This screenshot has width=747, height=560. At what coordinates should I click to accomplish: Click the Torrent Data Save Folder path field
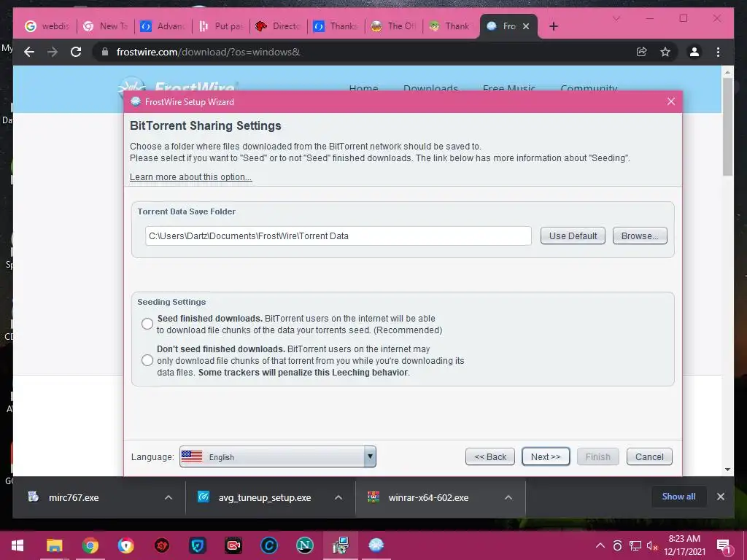(338, 236)
